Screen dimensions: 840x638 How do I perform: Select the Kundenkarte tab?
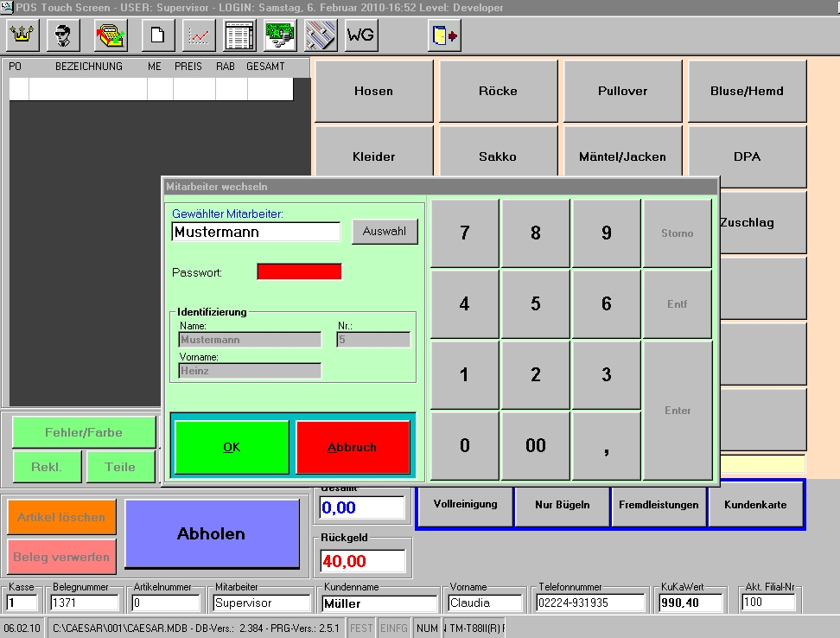coord(755,504)
